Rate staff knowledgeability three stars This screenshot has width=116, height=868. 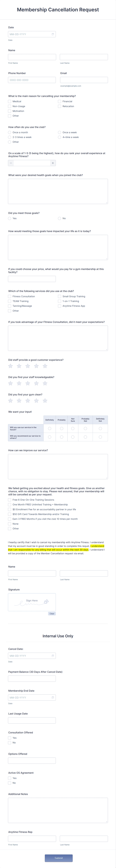coord(28,383)
